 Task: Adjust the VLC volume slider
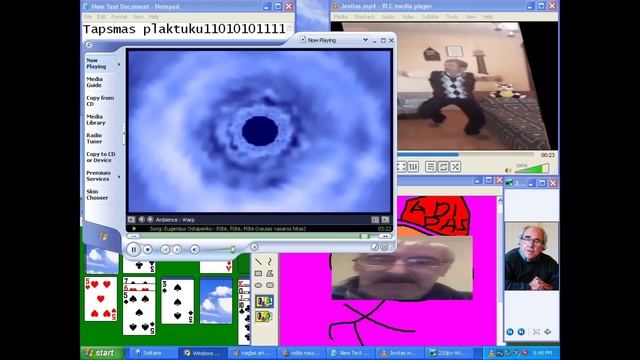(533, 169)
